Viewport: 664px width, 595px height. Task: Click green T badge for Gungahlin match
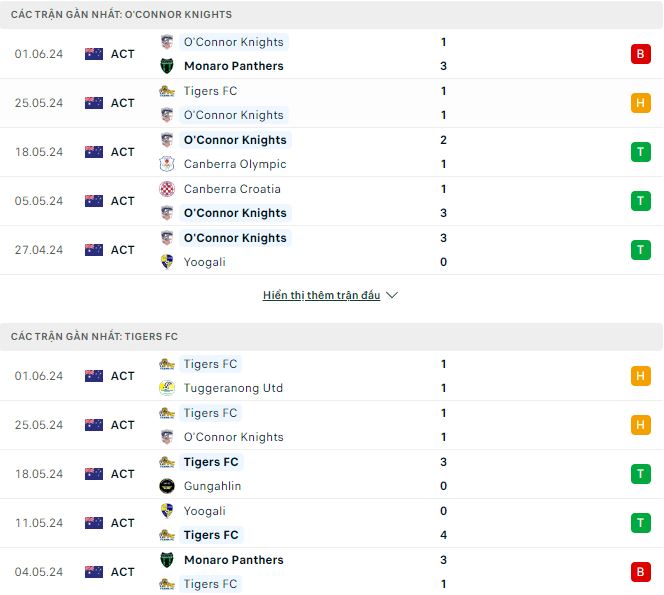[640, 474]
